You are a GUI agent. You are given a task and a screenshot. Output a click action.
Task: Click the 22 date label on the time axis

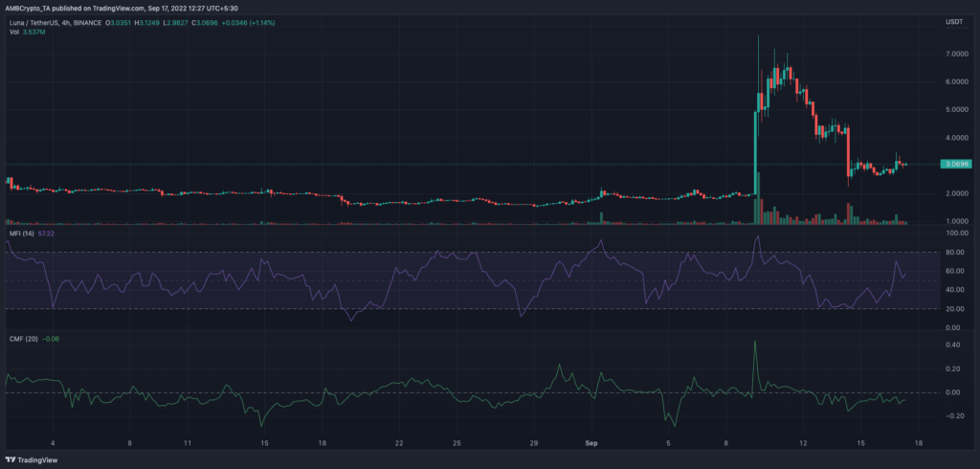pyautogui.click(x=399, y=443)
